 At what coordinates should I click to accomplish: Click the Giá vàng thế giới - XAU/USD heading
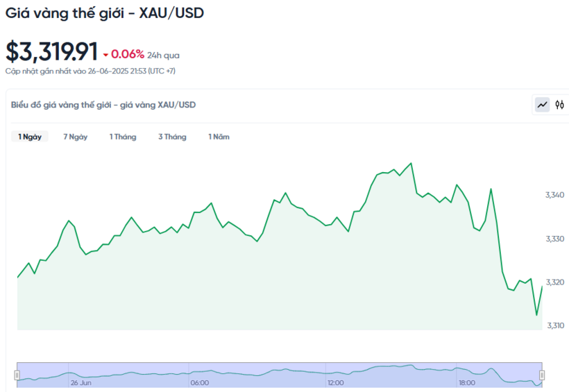click(105, 12)
